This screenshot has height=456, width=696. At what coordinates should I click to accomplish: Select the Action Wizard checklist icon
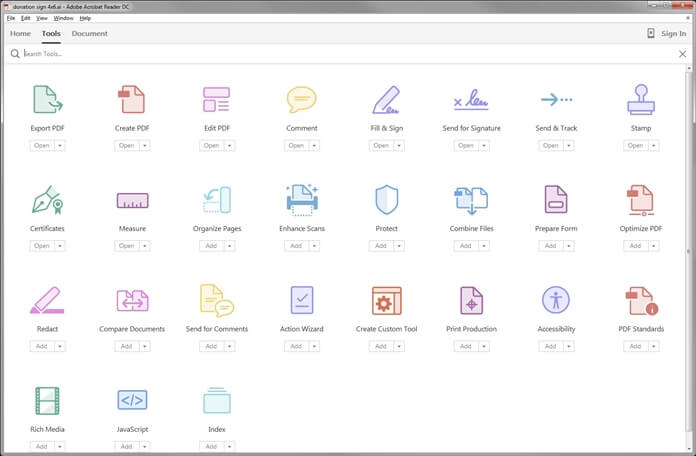[x=302, y=300]
